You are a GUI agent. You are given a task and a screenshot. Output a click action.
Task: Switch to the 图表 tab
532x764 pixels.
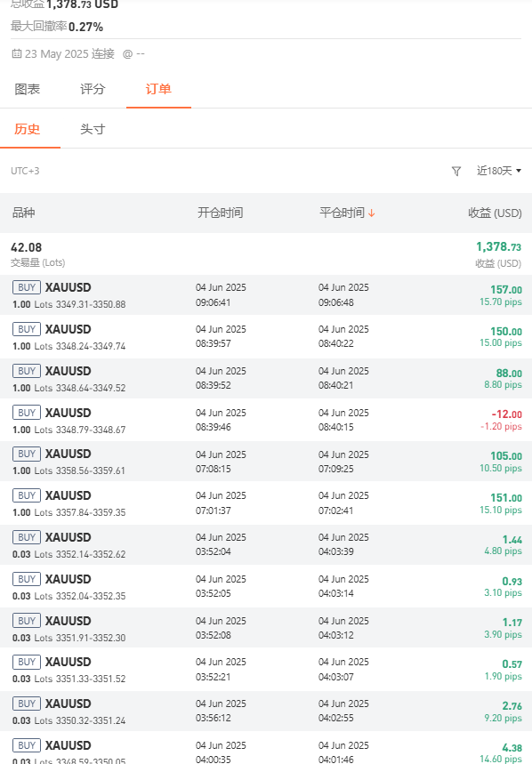[x=28, y=89]
